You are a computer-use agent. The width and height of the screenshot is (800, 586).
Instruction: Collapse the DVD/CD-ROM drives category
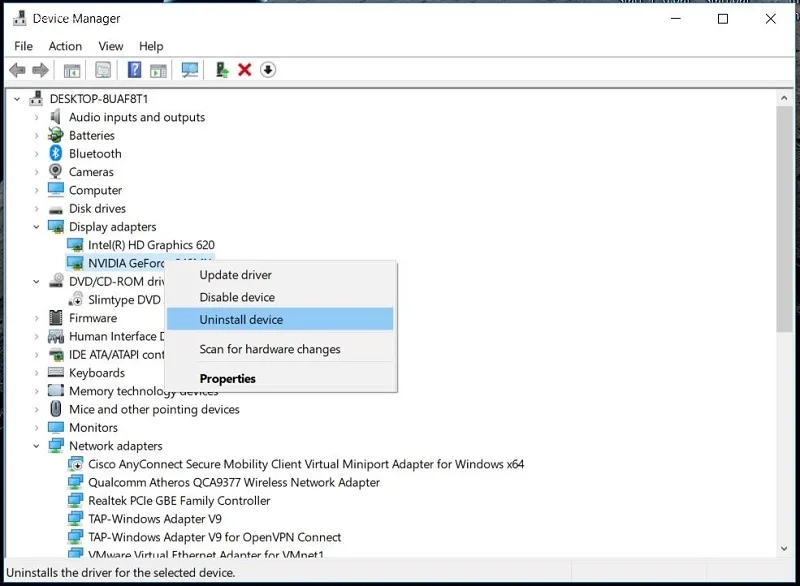click(x=36, y=282)
